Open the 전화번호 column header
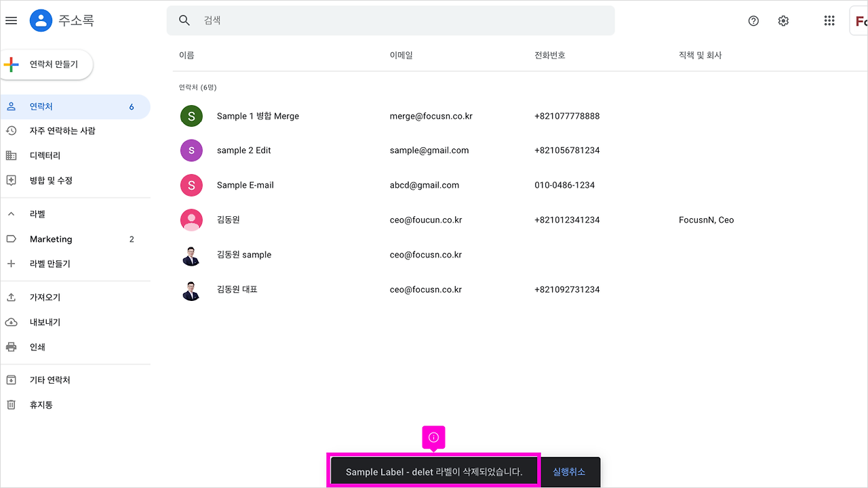Viewport: 868px width, 488px height. pos(550,55)
